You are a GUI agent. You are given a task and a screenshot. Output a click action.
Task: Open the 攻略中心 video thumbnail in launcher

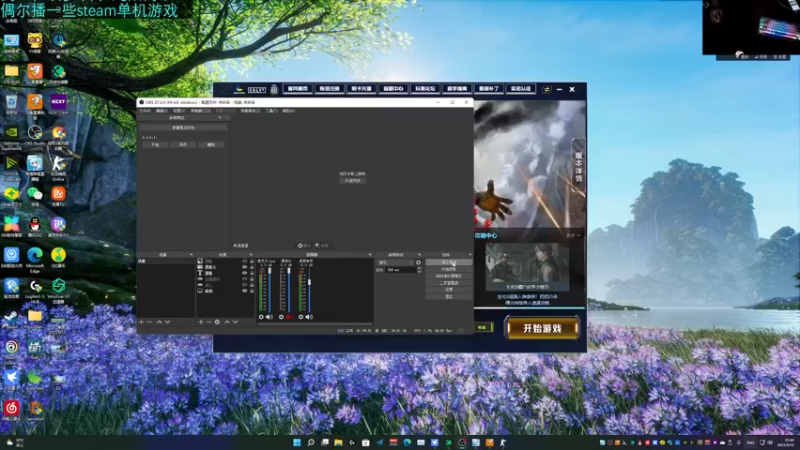pos(527,267)
